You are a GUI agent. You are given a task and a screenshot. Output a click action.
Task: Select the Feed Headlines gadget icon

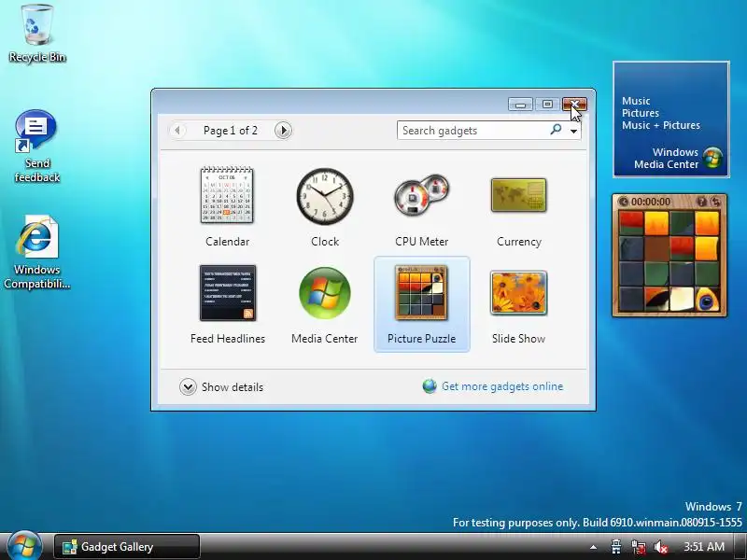click(228, 293)
